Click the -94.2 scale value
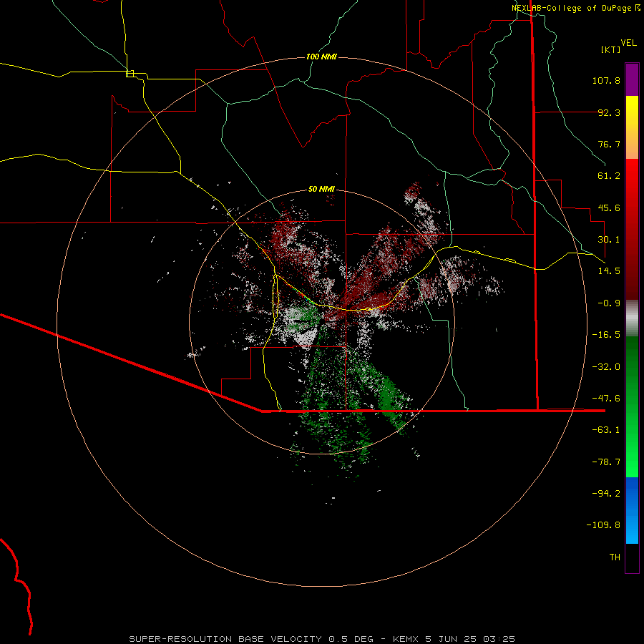The image size is (644, 644). click(606, 493)
